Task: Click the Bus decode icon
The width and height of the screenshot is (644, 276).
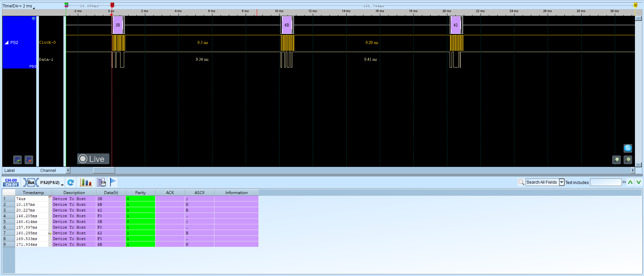Action: 31,182
